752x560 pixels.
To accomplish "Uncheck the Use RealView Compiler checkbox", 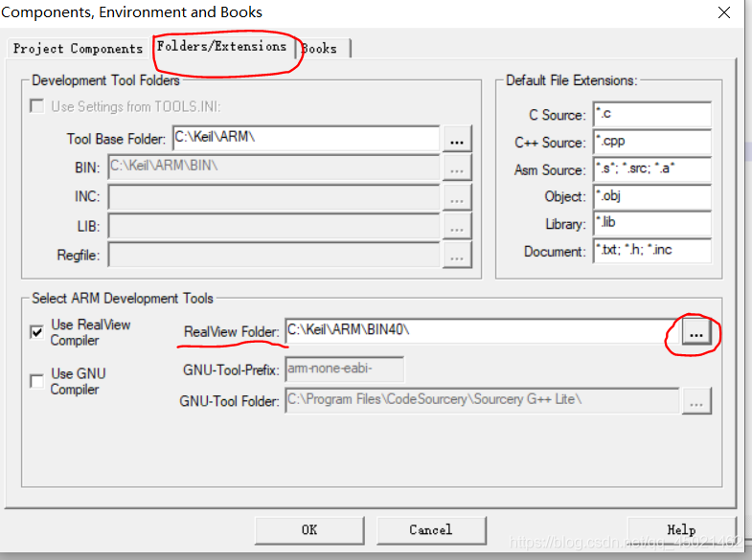I will (37, 331).
